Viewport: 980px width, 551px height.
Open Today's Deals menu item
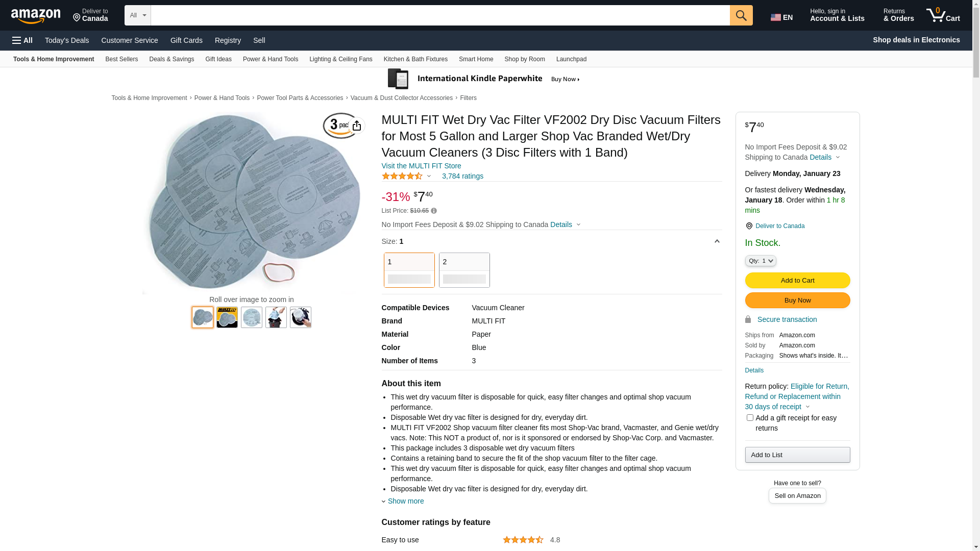click(67, 40)
